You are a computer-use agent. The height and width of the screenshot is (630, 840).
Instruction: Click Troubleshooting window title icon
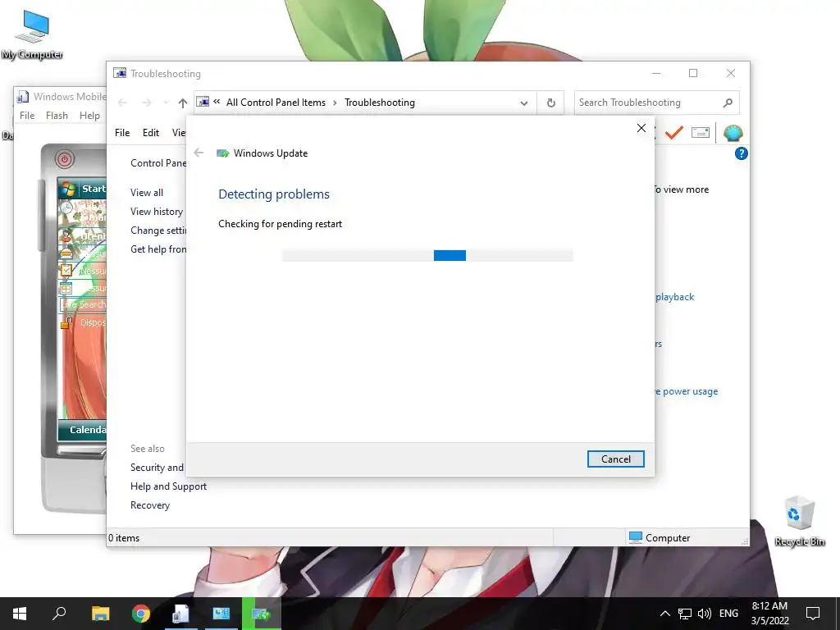[x=120, y=73]
